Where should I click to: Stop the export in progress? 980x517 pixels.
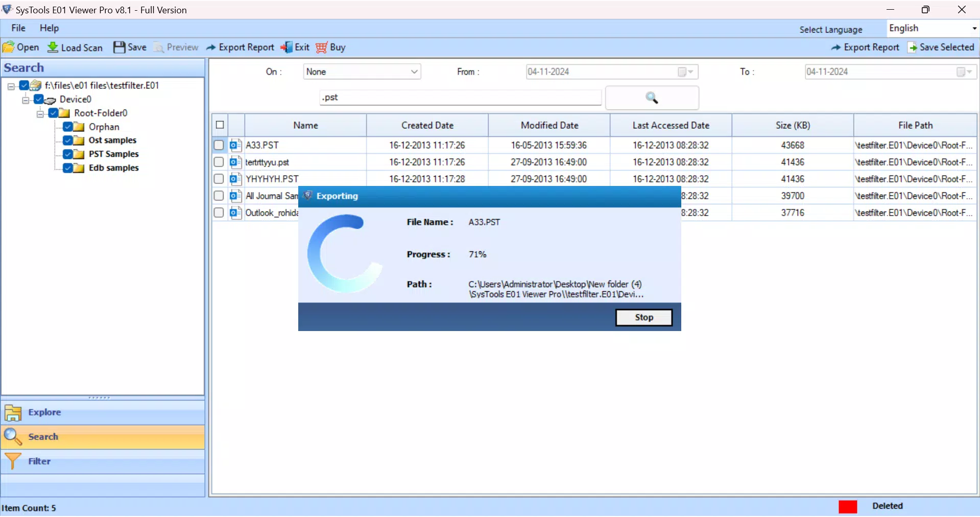click(x=644, y=317)
